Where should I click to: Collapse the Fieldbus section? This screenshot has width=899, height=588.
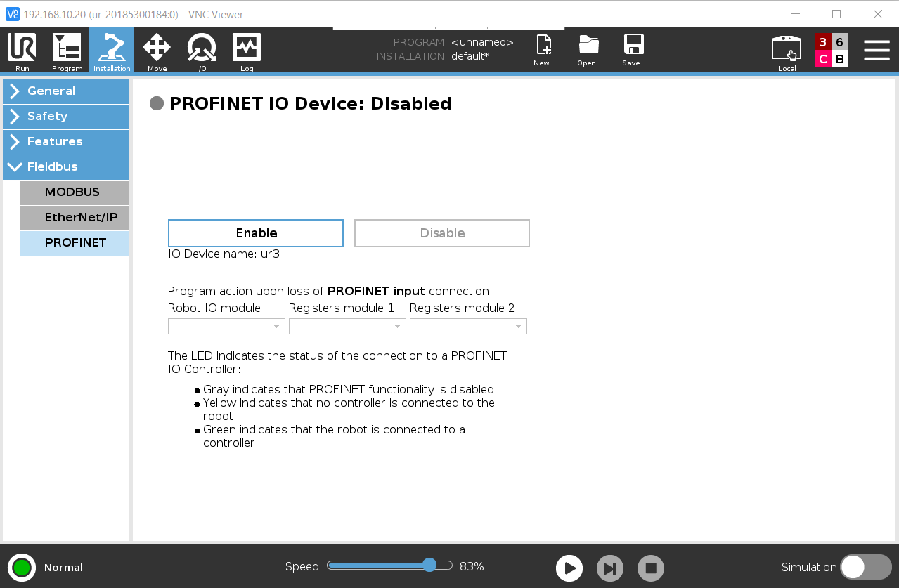pyautogui.click(x=66, y=167)
